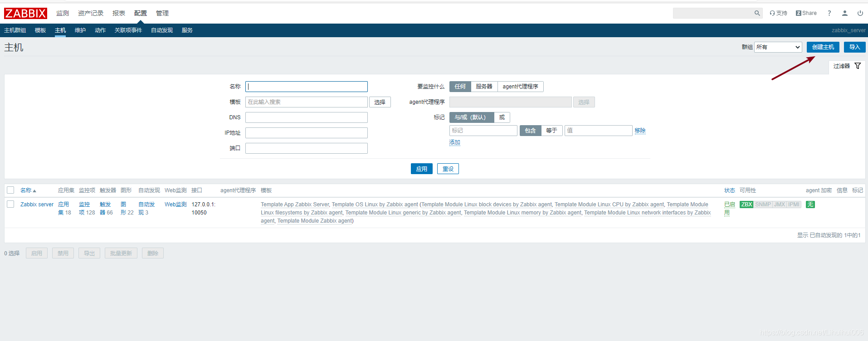868x341 pixels.
Task: Click the JMX availability badge
Action: [780, 205]
